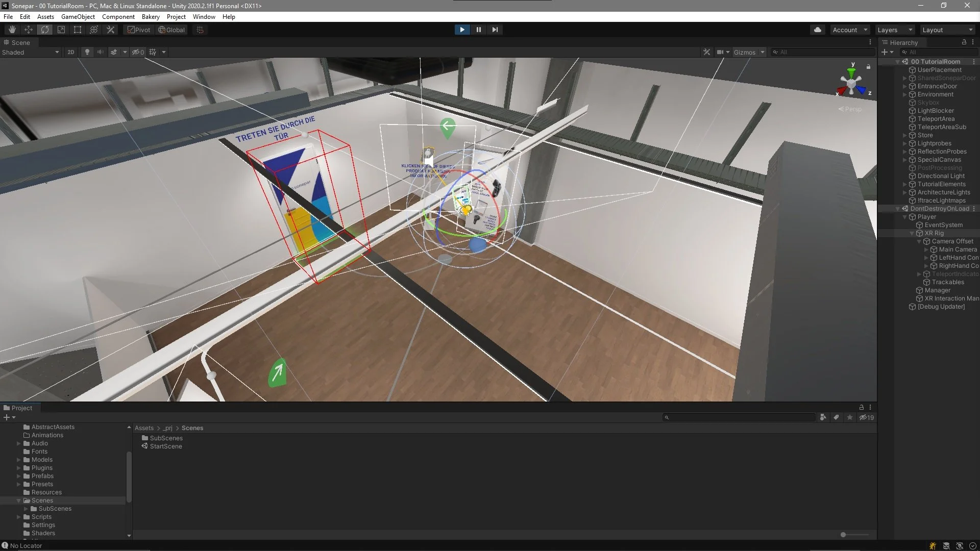Open the Shaded draw mode dropdown
This screenshot has width=980, height=551.
(31, 52)
